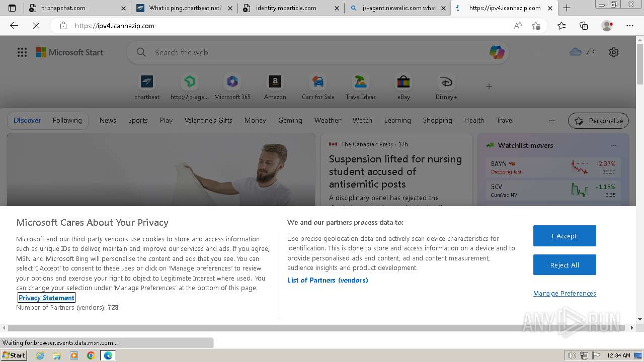Image resolution: width=644 pixels, height=362 pixels.
Task: Open the Favorites list icon
Action: point(561,26)
